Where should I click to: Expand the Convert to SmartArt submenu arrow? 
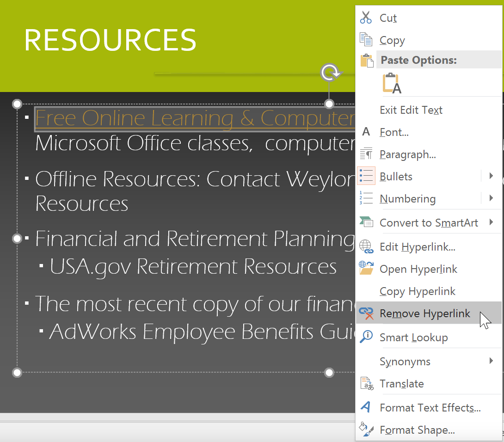click(x=491, y=222)
